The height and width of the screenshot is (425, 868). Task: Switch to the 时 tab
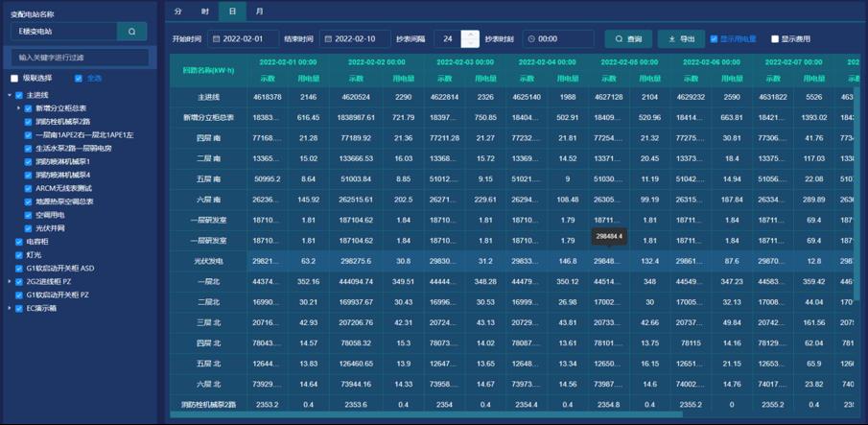pyautogui.click(x=204, y=12)
